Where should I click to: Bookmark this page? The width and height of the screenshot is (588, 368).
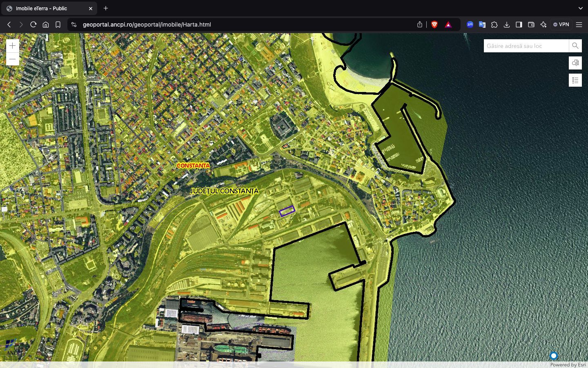(58, 25)
